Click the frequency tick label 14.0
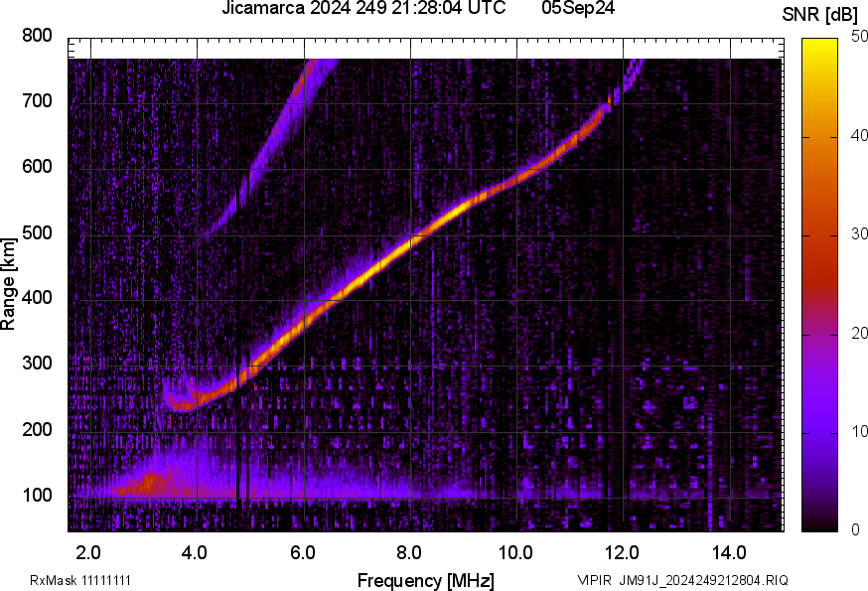This screenshot has width=868, height=591. pyautogui.click(x=729, y=553)
